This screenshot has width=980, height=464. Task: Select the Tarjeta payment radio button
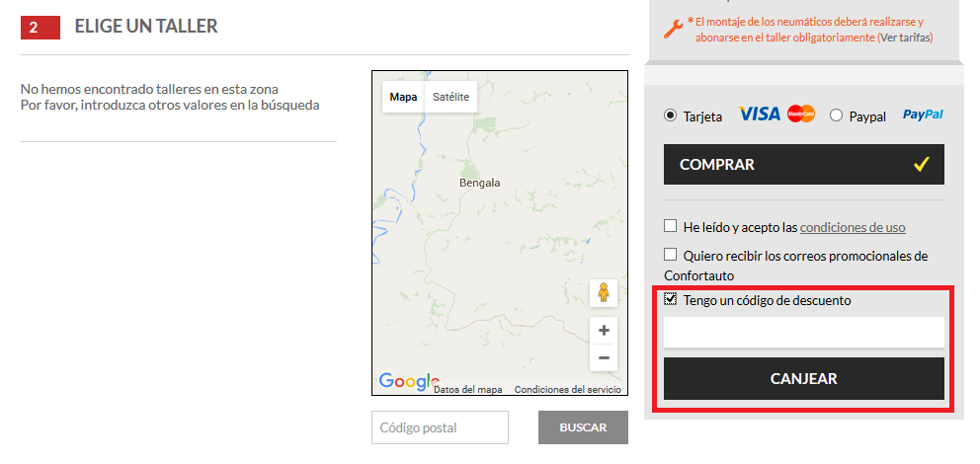671,116
